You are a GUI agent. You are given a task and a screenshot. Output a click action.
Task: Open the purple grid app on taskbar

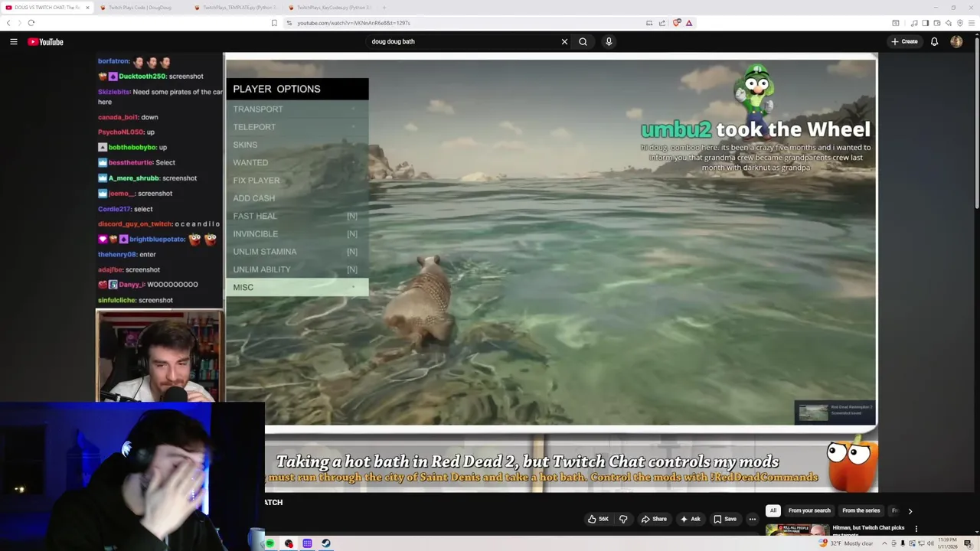pyautogui.click(x=307, y=543)
